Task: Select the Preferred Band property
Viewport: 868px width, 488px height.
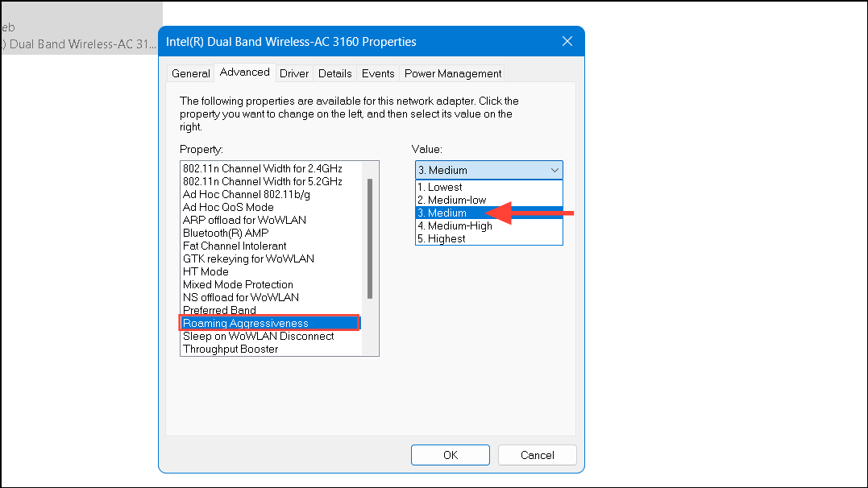Action: [272, 310]
